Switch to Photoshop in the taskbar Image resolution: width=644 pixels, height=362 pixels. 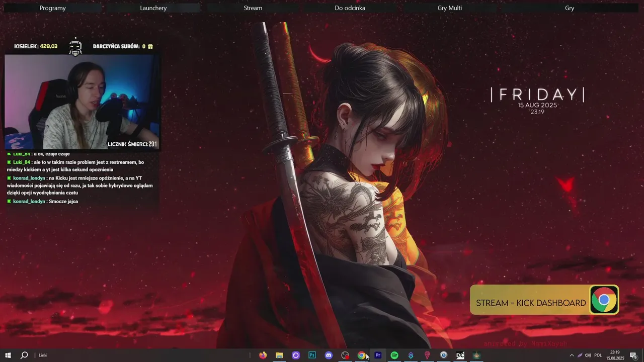[312, 355]
